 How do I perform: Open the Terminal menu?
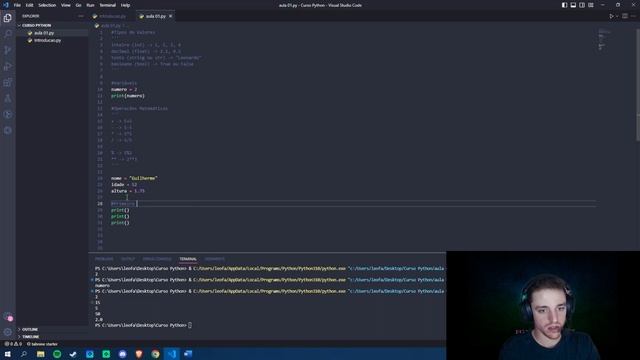(107, 5)
